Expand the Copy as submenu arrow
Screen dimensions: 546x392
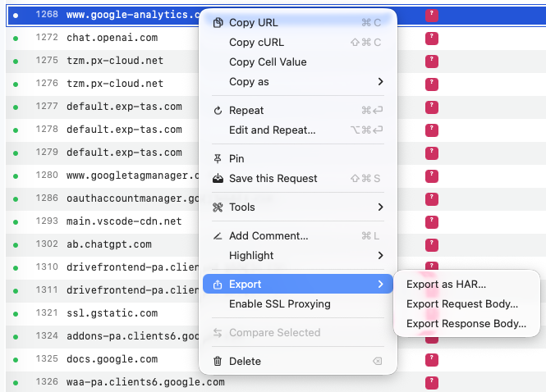pos(380,82)
